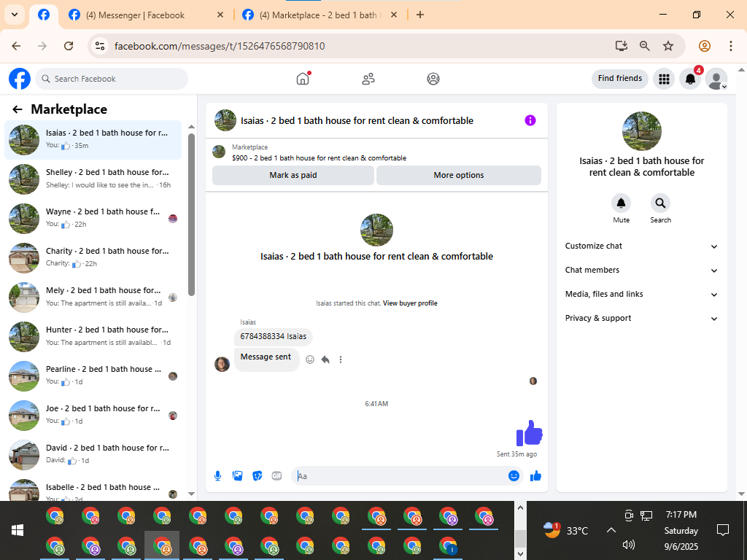Image resolution: width=747 pixels, height=560 pixels.
Task: Open the Friends icon in top navigation
Action: coord(368,79)
